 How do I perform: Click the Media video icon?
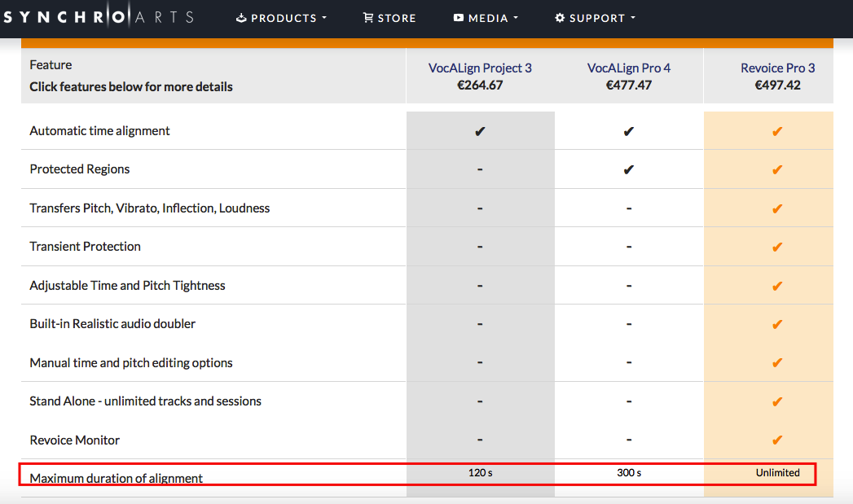(x=459, y=18)
